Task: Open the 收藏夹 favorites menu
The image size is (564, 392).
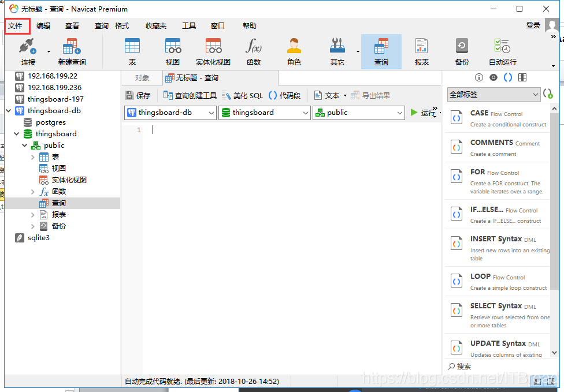Action: [156, 26]
